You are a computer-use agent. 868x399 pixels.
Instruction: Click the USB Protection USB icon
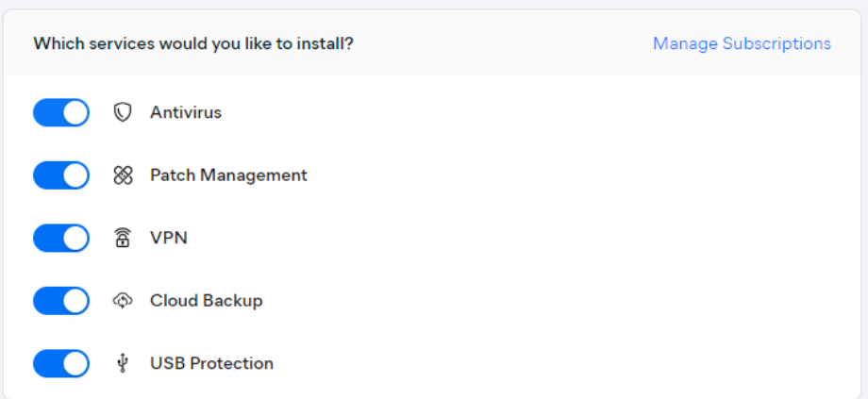pos(122,363)
